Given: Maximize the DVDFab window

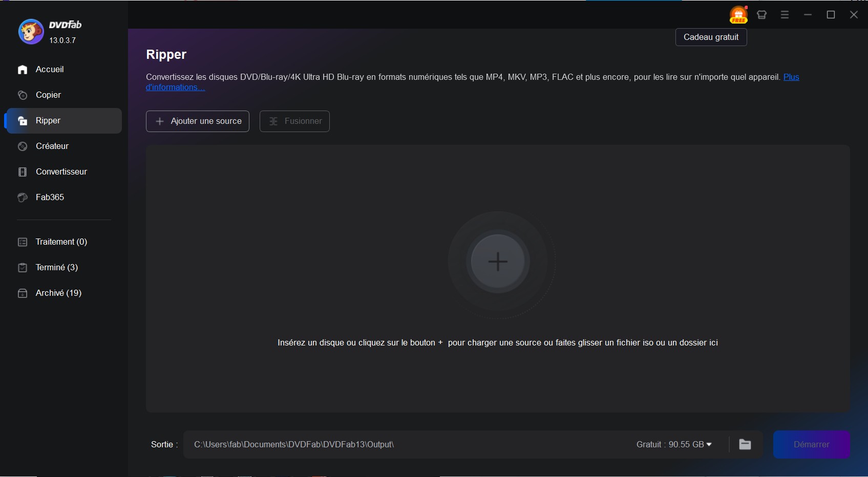Looking at the screenshot, I should (x=831, y=15).
